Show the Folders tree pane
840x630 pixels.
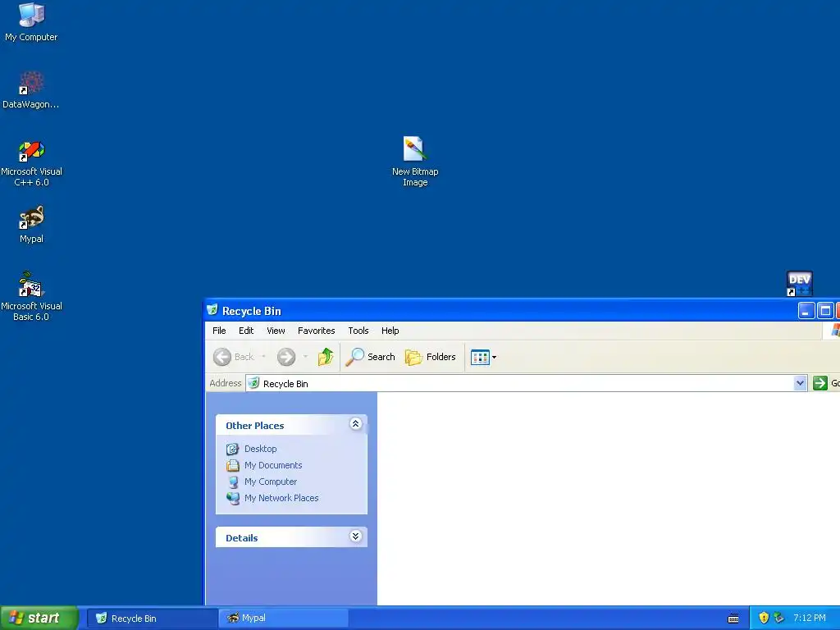coord(430,357)
